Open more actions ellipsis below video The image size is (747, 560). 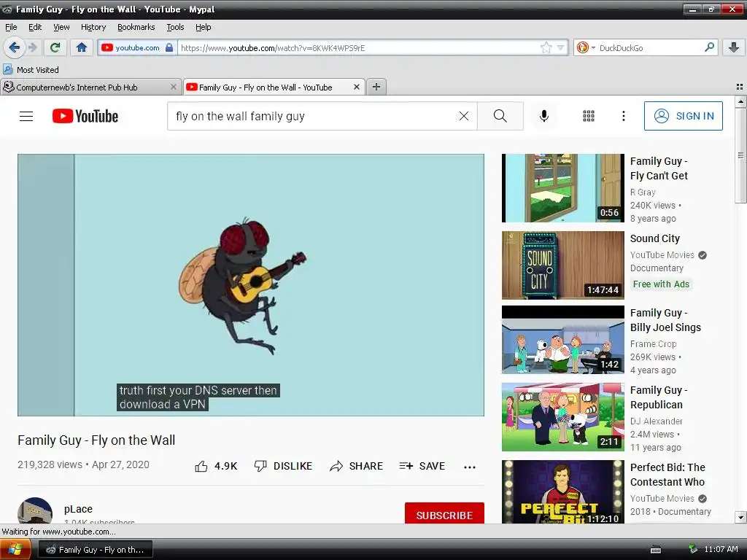coord(470,467)
